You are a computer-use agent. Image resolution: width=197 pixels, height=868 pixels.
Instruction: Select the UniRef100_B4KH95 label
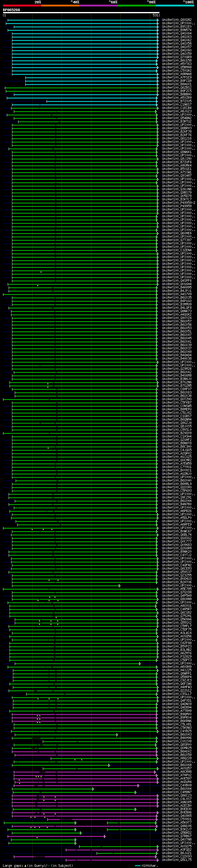(177, 287)
